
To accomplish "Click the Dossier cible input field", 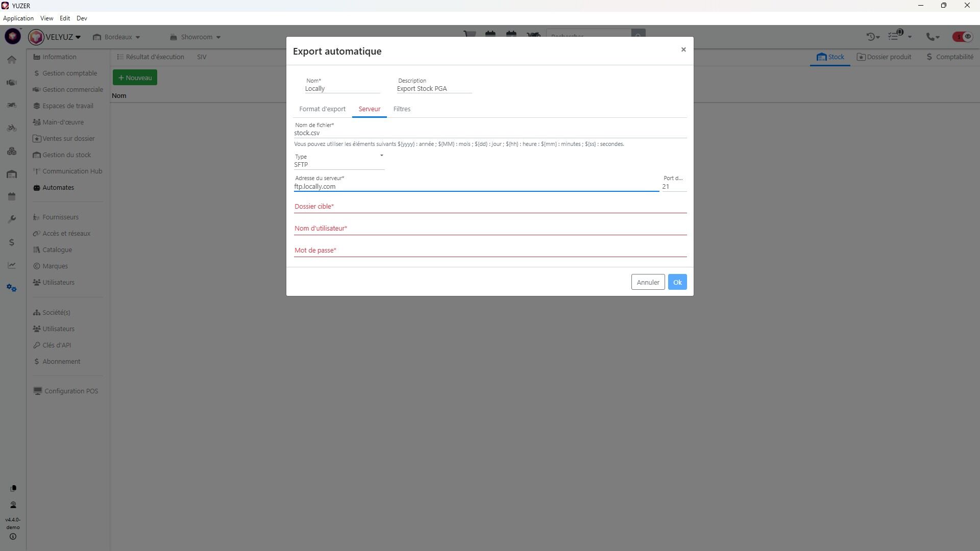I will [490, 207].
